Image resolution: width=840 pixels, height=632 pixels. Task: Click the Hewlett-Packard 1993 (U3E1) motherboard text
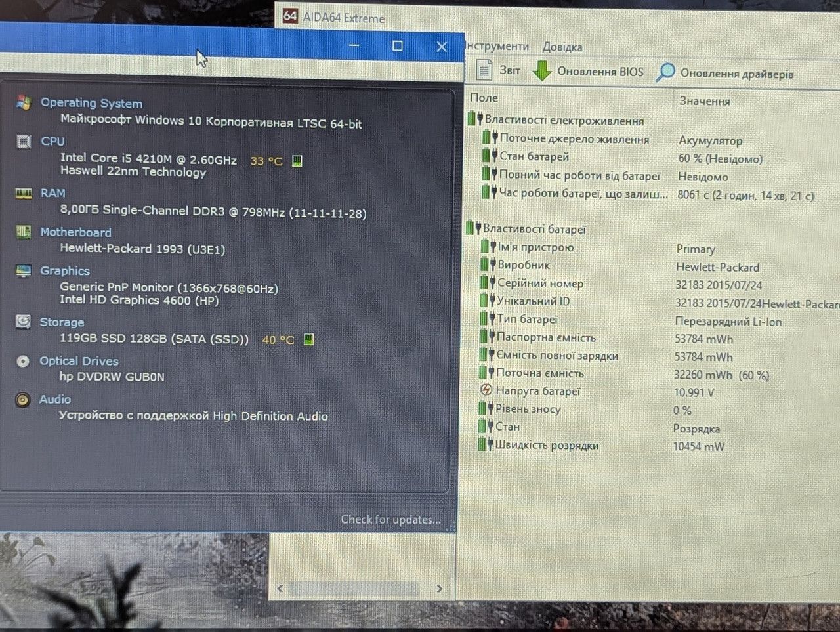tap(142, 249)
